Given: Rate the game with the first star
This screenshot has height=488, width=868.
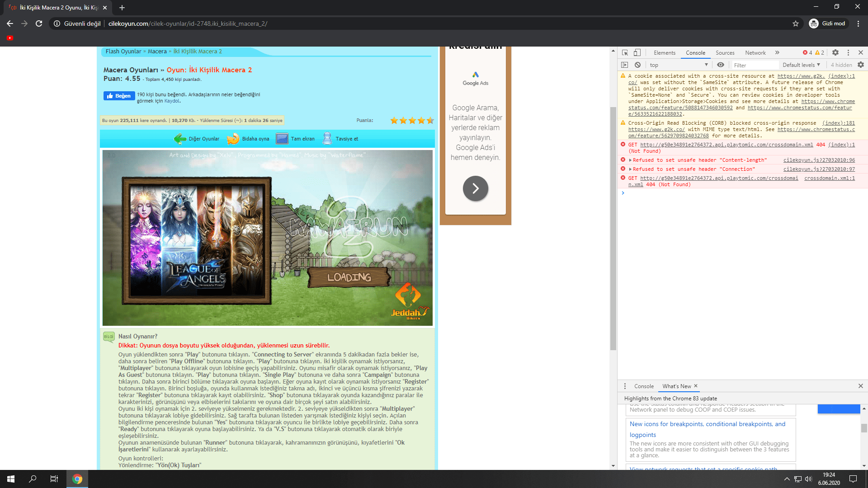Looking at the screenshot, I should click(394, 121).
